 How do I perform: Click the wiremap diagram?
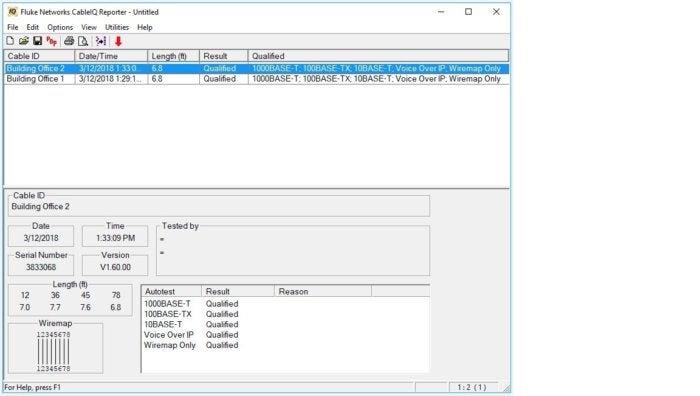coord(54,351)
